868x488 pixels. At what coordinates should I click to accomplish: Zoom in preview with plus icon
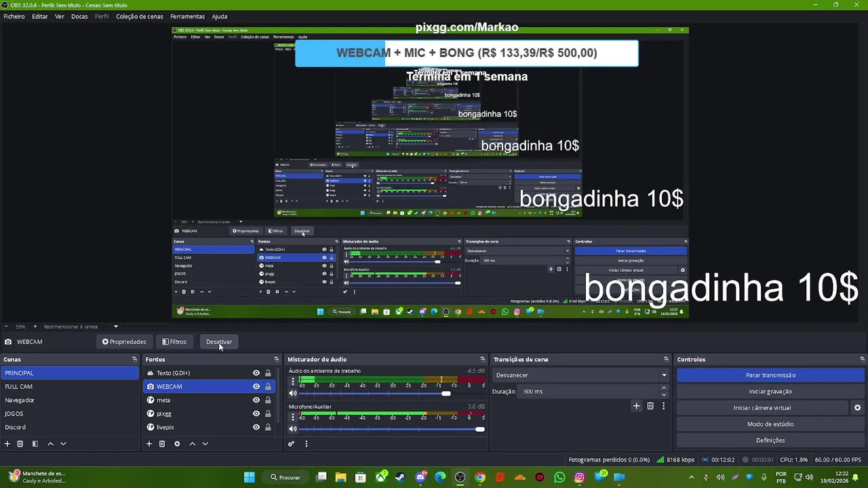35,327
